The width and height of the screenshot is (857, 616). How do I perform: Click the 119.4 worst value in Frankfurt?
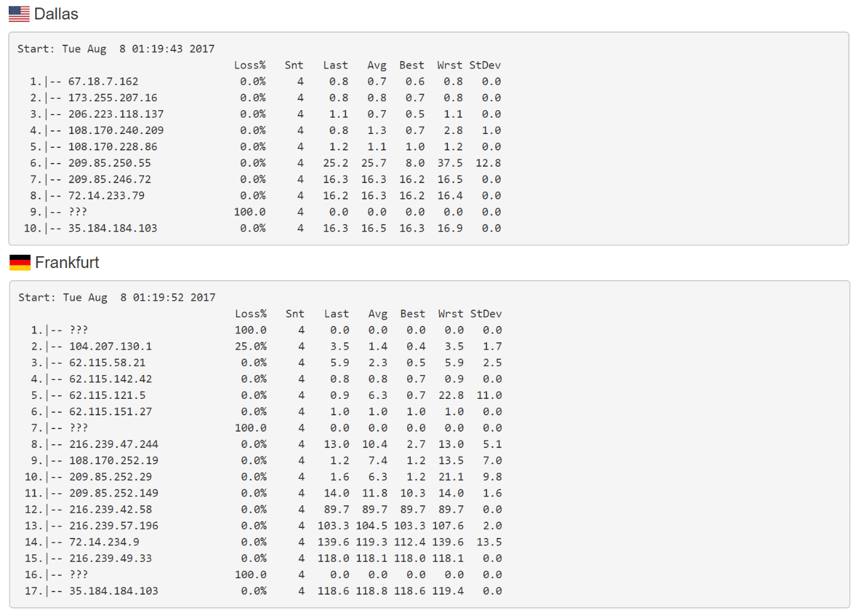(448, 592)
